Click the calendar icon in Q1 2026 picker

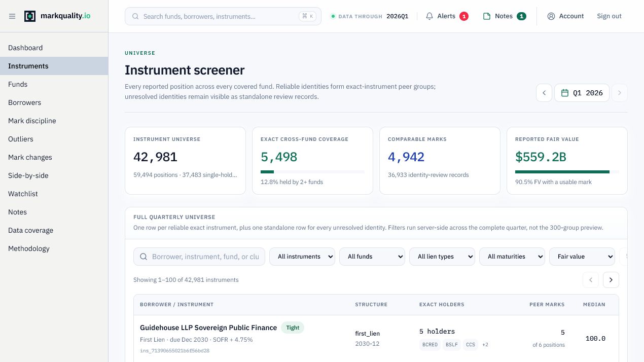point(565,93)
